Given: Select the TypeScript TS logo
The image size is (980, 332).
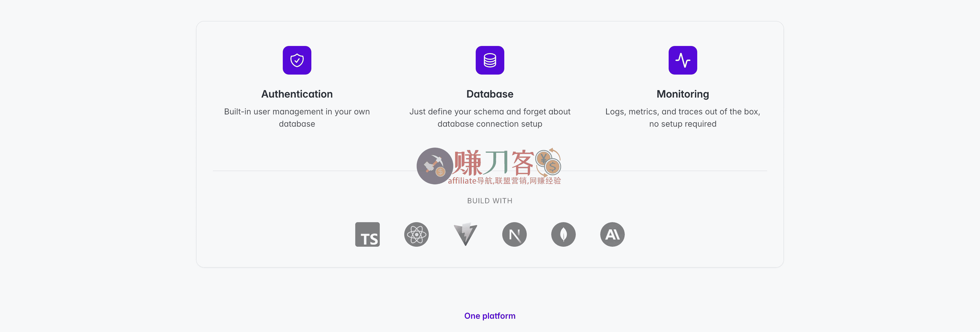Looking at the screenshot, I should (367, 234).
